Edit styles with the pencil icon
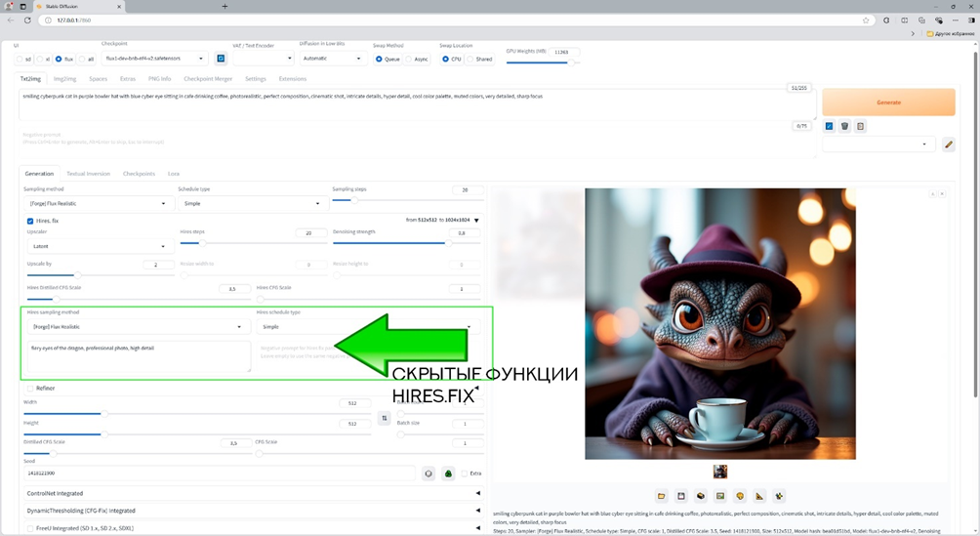 click(948, 144)
